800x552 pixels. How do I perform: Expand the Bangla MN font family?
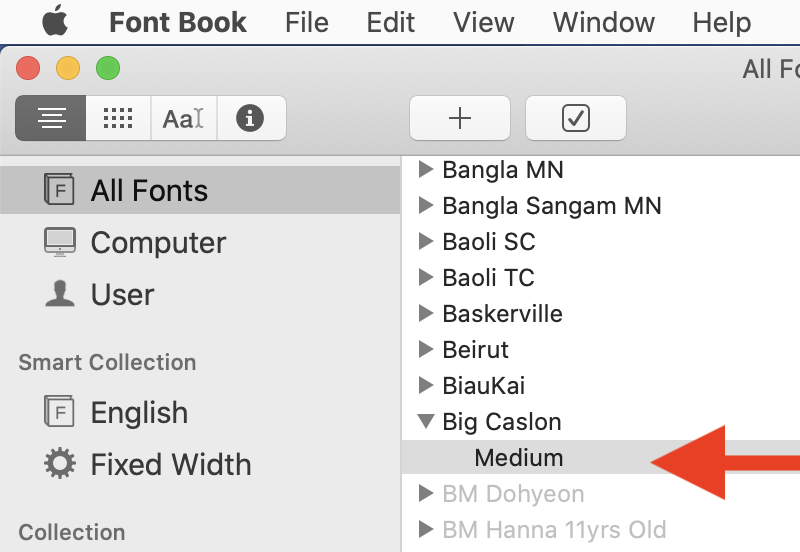point(426,169)
